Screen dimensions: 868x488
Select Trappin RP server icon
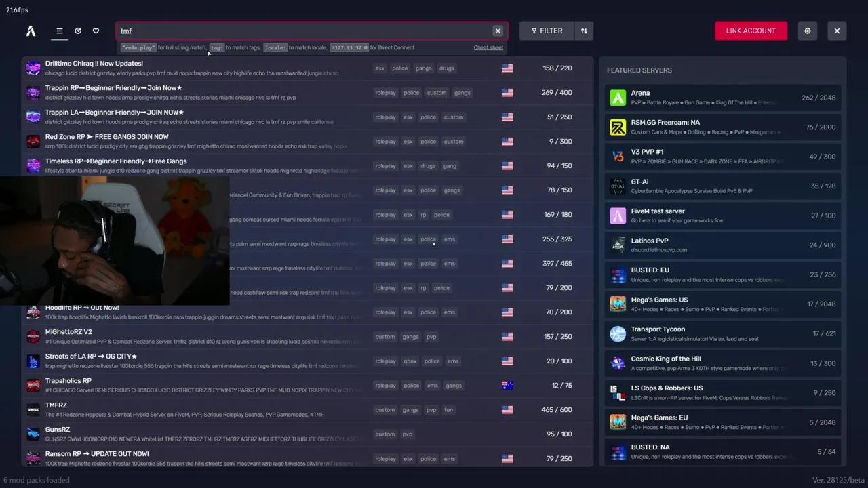33,92
